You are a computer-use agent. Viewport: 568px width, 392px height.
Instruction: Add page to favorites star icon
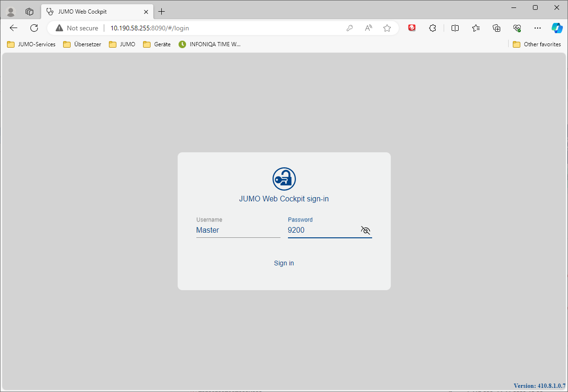[x=387, y=28]
